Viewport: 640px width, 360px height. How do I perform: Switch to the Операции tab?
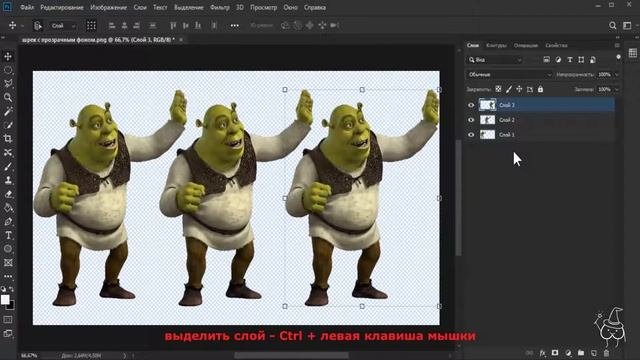526,45
